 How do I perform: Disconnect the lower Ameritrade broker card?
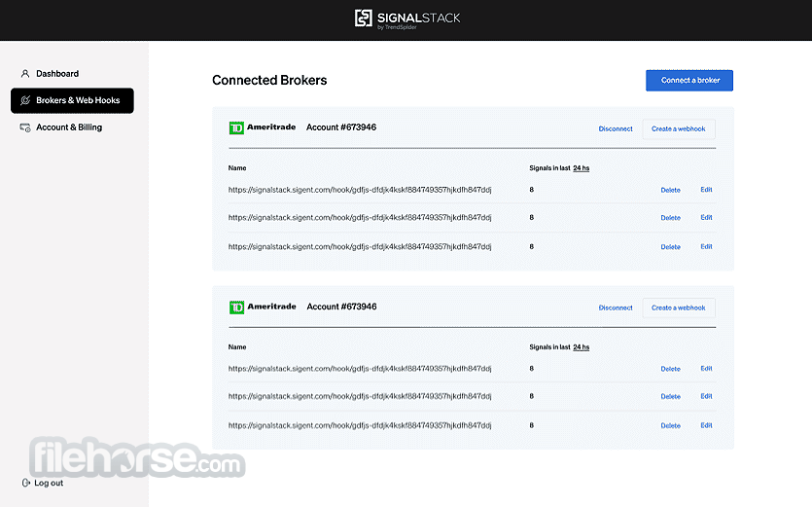(x=616, y=308)
